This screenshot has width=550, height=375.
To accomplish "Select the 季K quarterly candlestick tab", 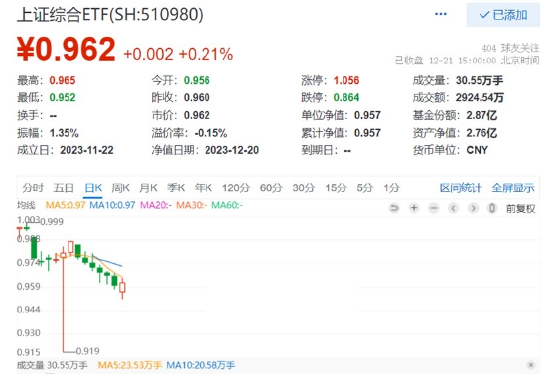I will pos(176,188).
